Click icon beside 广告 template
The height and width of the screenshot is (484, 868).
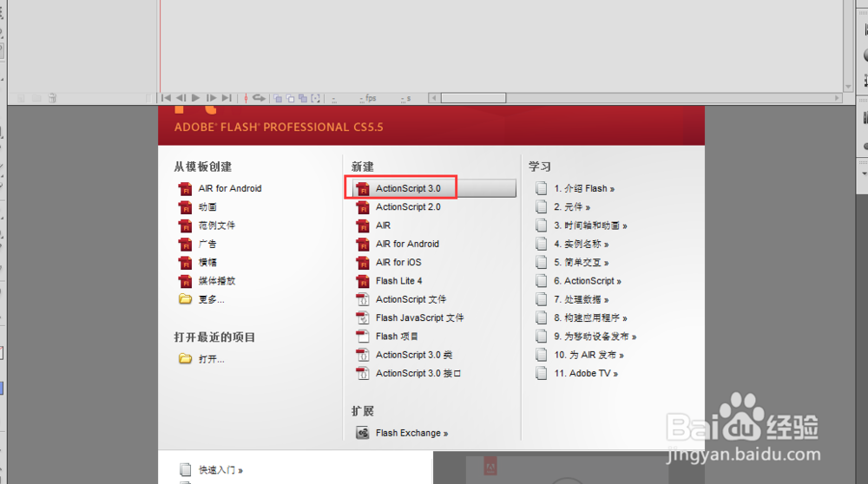point(185,244)
